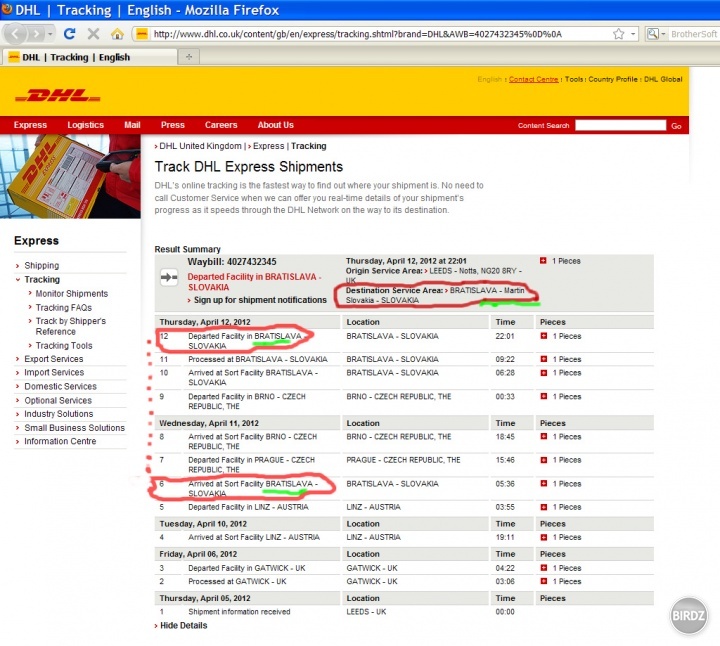Select the Shipment information received row text
Viewport: 720px width, 646px height.
[239, 612]
